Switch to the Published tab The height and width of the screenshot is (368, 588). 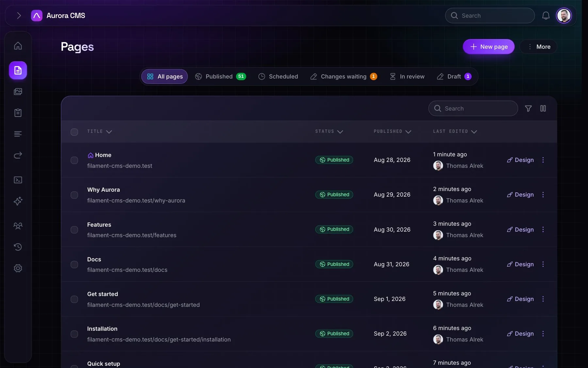[220, 77]
